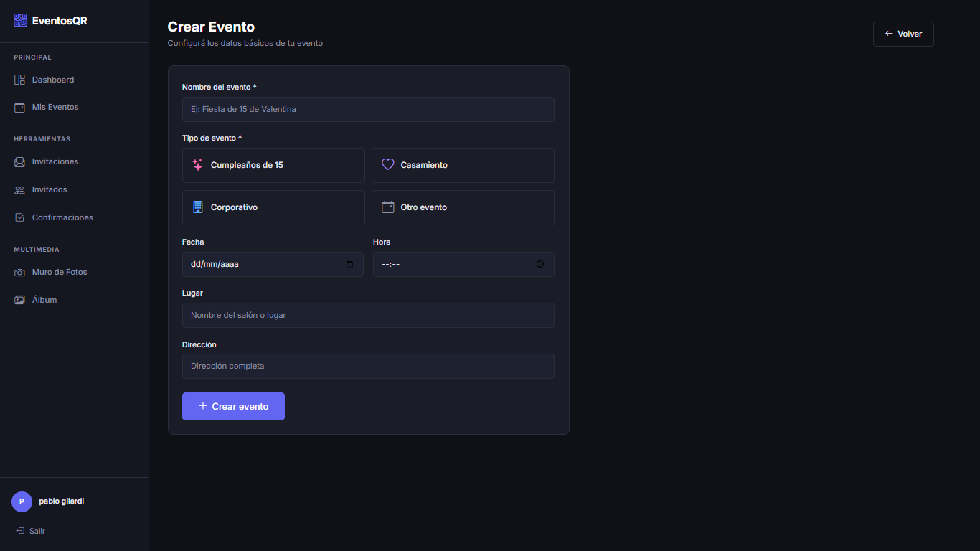This screenshot has width=980, height=551.
Task: Open Invitaciones in the sidebar
Action: pyautogui.click(x=55, y=161)
